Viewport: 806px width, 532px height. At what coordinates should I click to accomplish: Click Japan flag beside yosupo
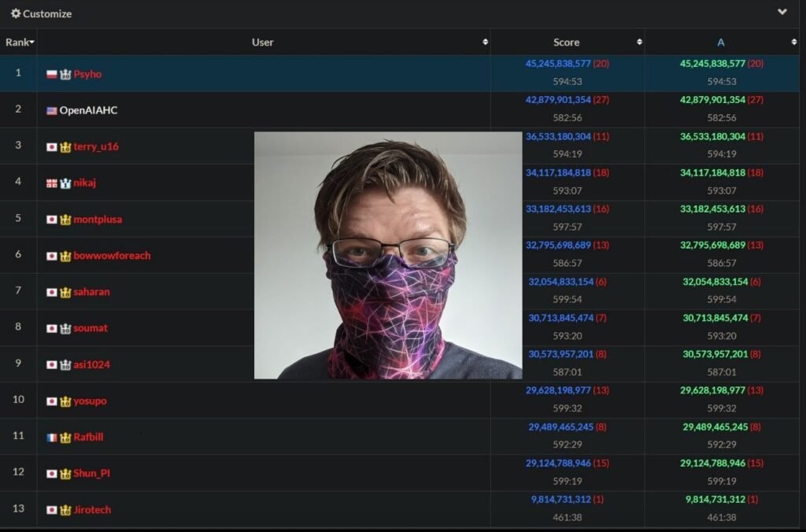pos(51,401)
